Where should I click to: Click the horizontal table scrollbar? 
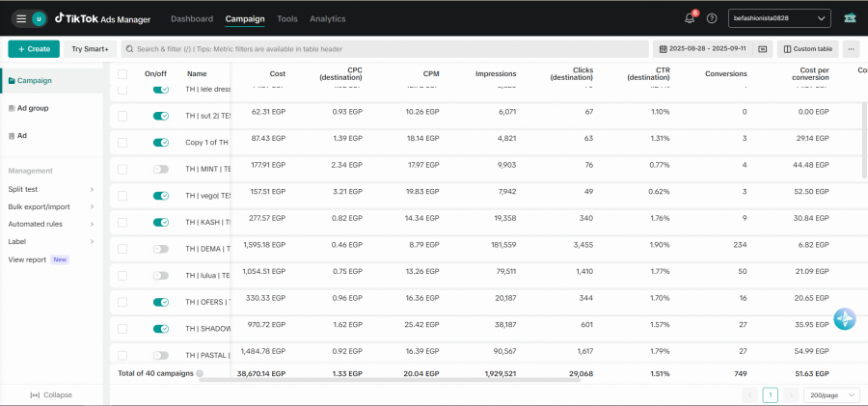pos(390,380)
